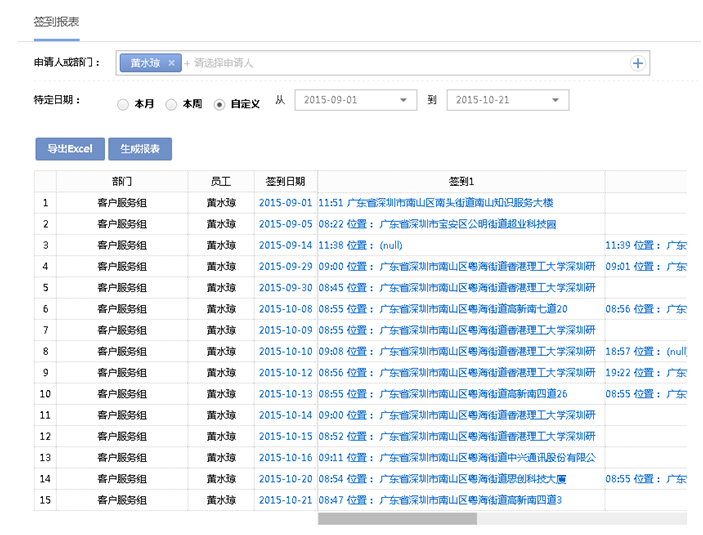This screenshot has width=703, height=535.
Task: Click the 08:56 second sign-in link
Action: 646,309
